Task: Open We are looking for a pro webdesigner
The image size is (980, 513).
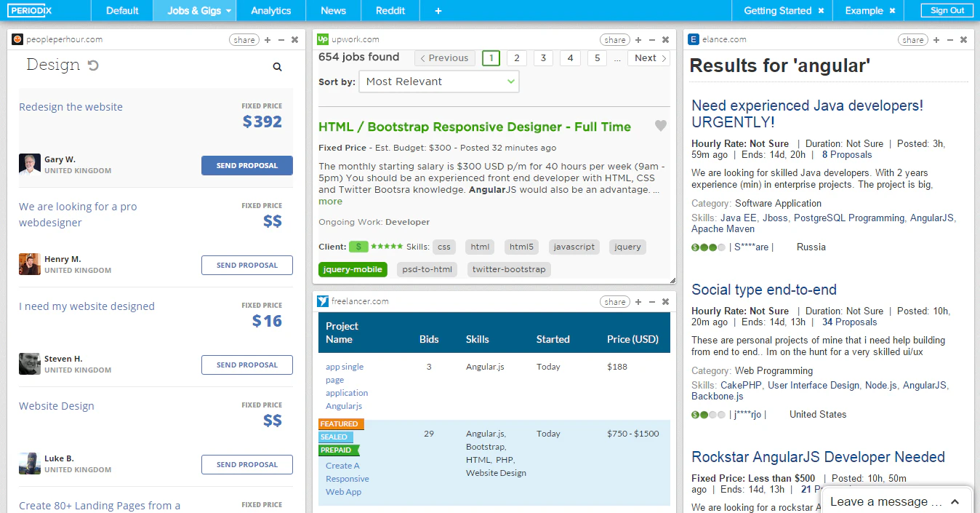Action: (x=78, y=215)
